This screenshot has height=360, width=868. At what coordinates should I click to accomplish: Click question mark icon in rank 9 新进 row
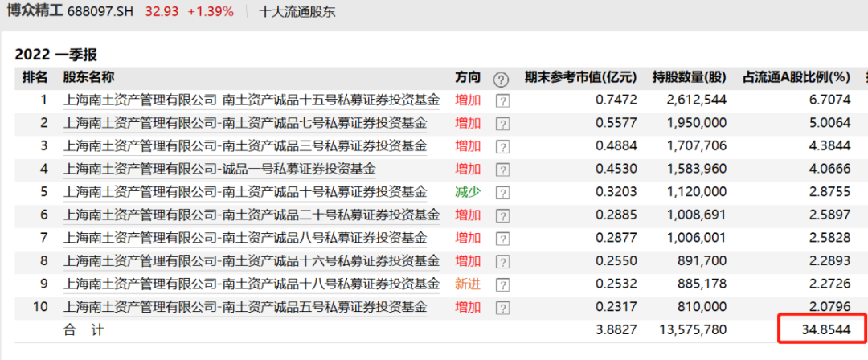tap(502, 284)
